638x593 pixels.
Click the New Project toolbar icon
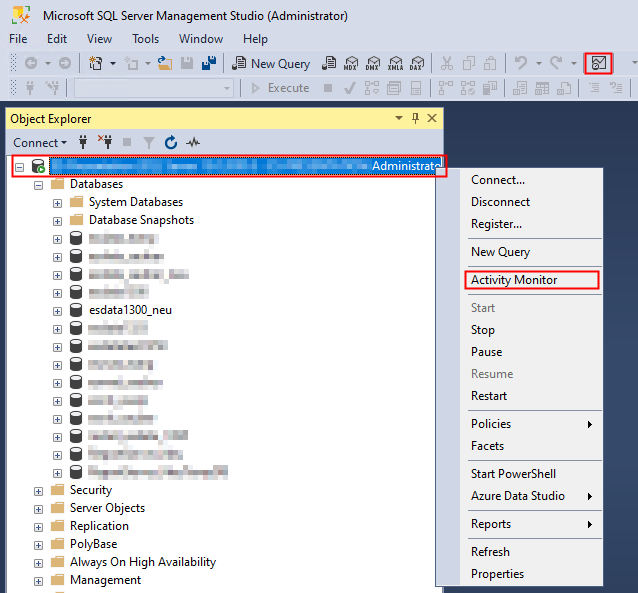[x=96, y=63]
